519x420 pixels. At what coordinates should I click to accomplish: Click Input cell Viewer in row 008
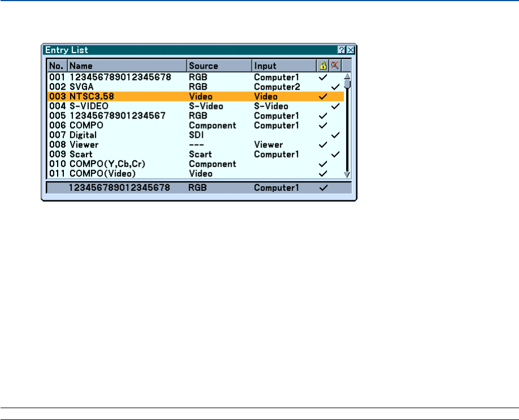point(268,145)
